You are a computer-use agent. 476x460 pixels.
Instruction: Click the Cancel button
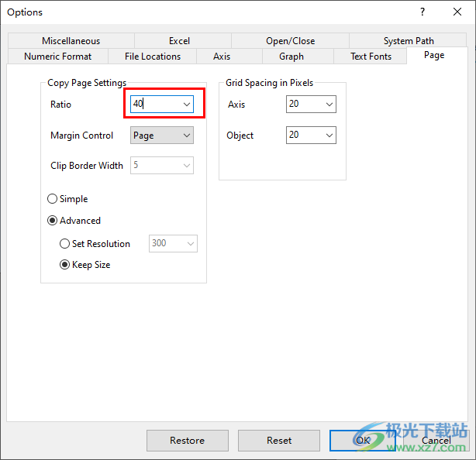pos(436,441)
